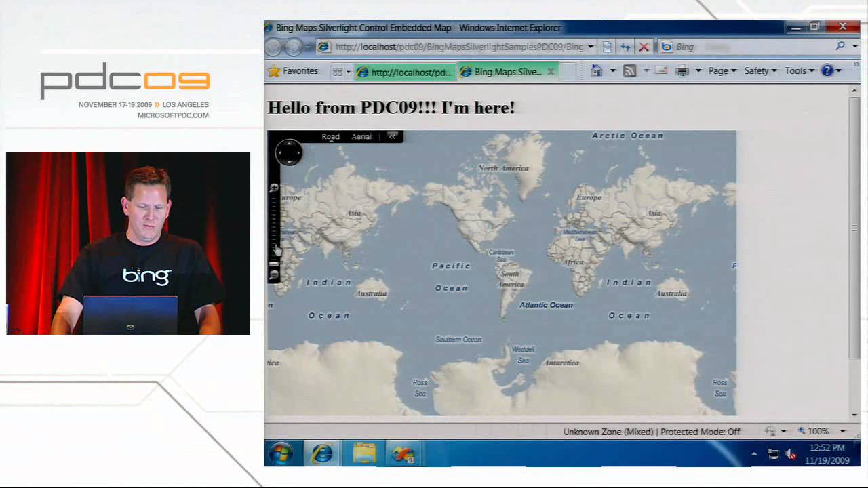Image resolution: width=868 pixels, height=488 pixels.
Task: Open the Safety menu
Action: [760, 70]
